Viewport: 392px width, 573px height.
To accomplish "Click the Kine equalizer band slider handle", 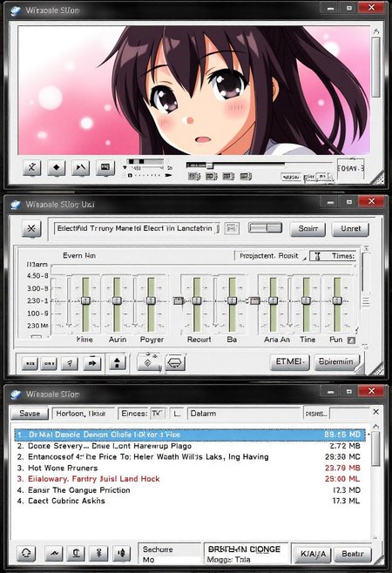I will coord(85,300).
